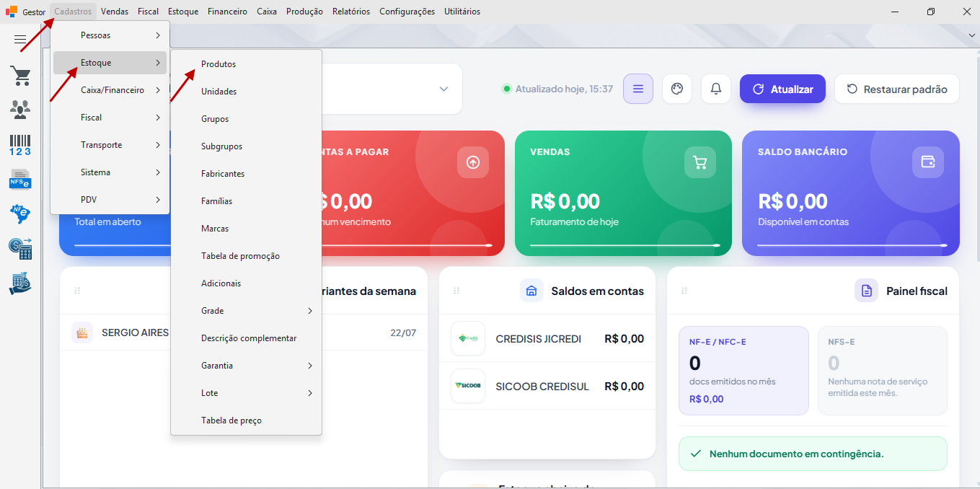Click 'Nenhum documento em contingência.' text
The image size is (980, 489).
pos(796,454)
